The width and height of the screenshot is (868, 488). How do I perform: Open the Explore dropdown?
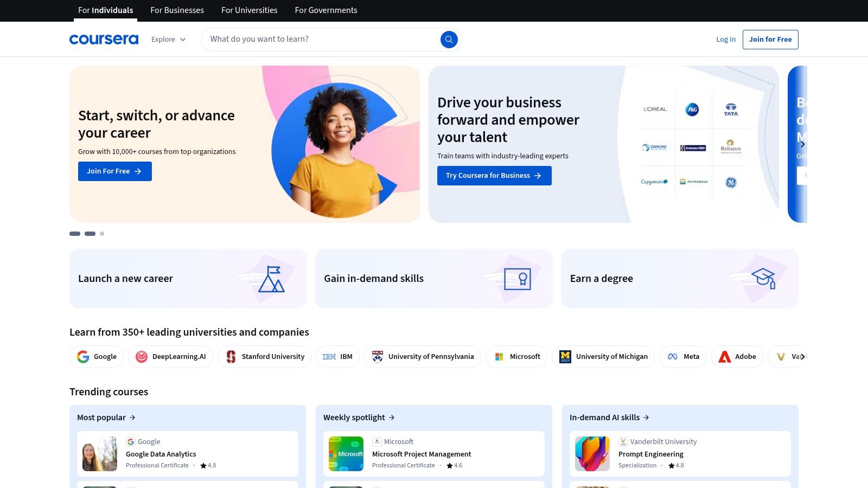pos(168,39)
